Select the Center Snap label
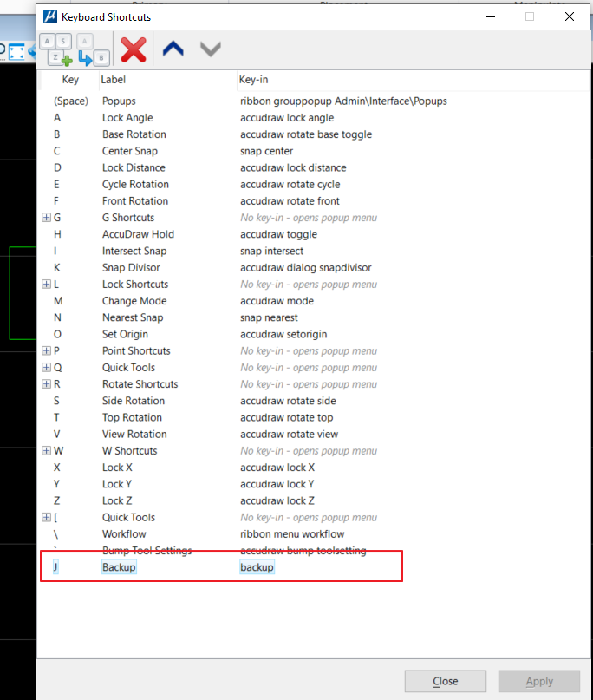 coord(130,151)
